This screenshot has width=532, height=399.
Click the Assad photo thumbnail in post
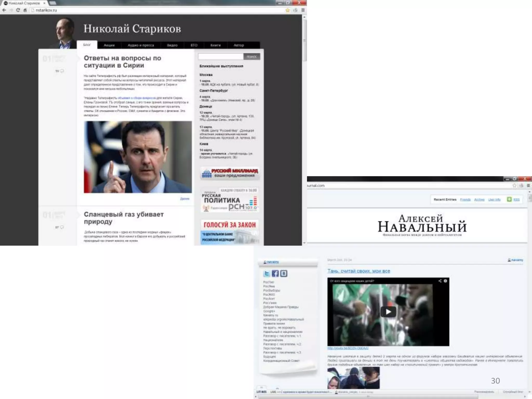click(x=138, y=157)
